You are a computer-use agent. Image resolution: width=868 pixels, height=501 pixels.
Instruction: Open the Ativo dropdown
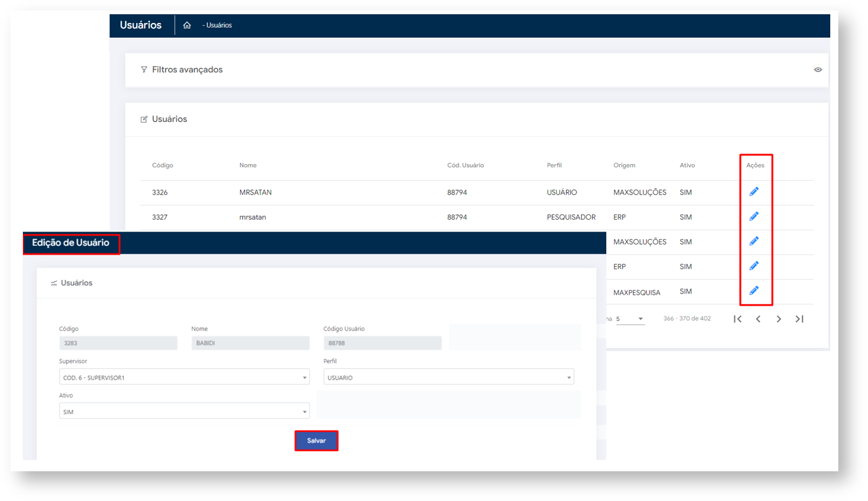[184, 411]
